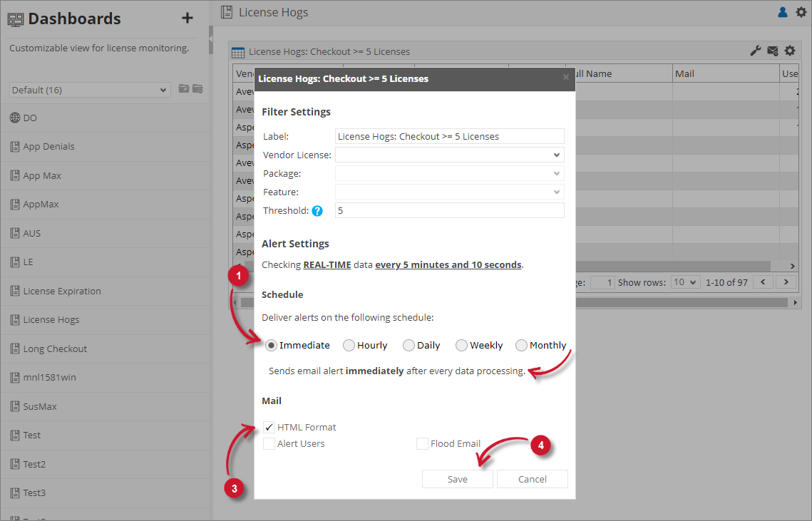Open the Test dashboard

106,435
